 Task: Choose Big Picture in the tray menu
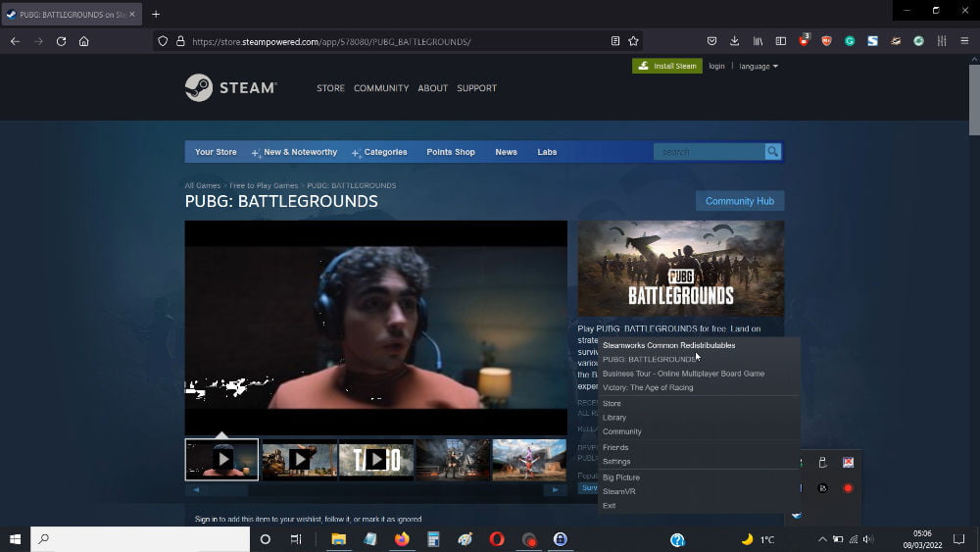coord(699,477)
